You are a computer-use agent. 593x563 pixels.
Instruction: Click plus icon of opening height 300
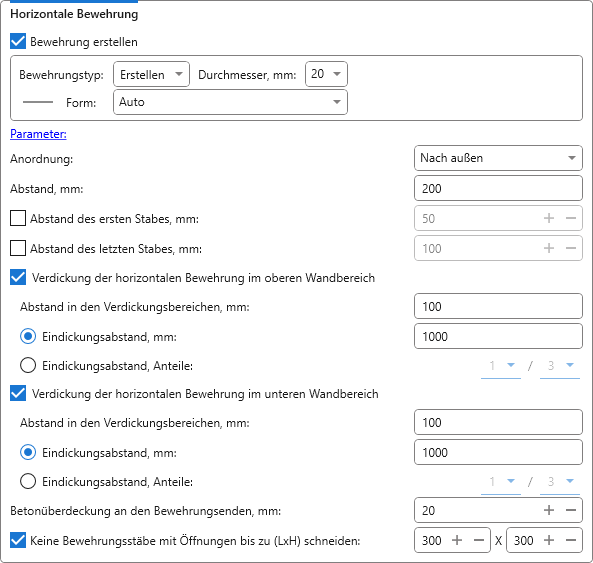tap(549, 540)
